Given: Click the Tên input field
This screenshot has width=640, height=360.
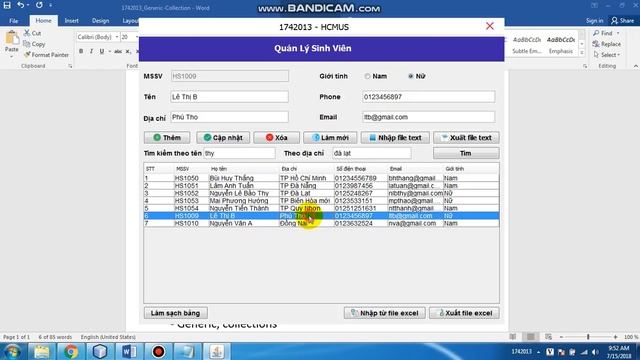Looking at the screenshot, I should point(229,97).
